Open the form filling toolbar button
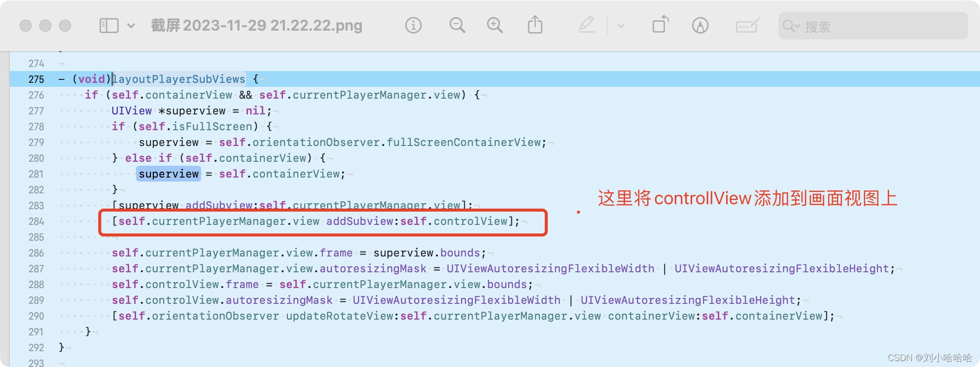Image resolution: width=980 pixels, height=367 pixels. point(747,25)
